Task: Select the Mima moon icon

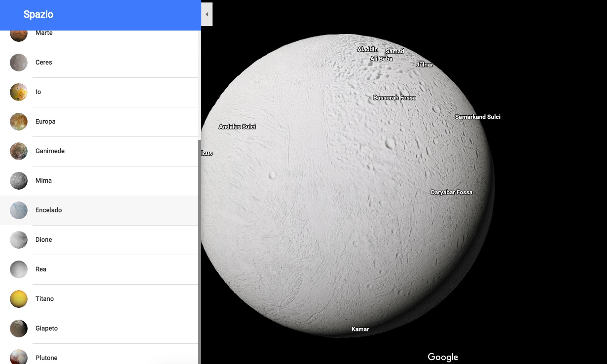Action: coord(19,181)
